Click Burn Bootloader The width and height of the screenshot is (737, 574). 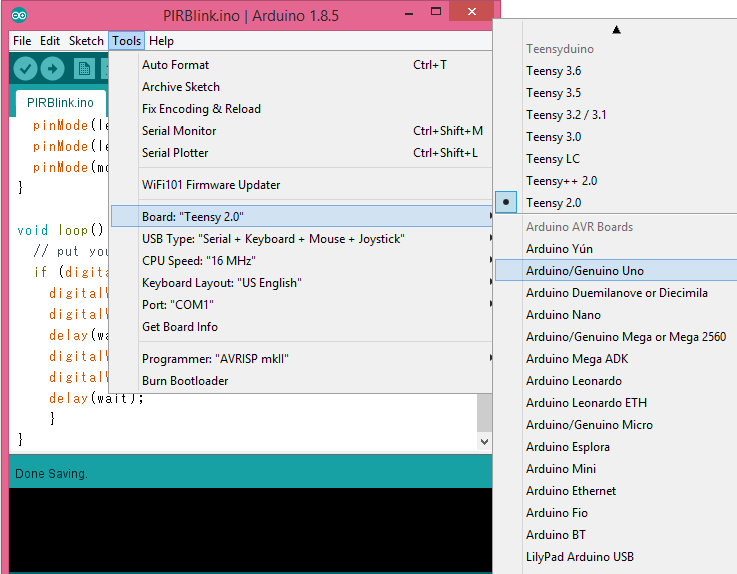coord(301,381)
